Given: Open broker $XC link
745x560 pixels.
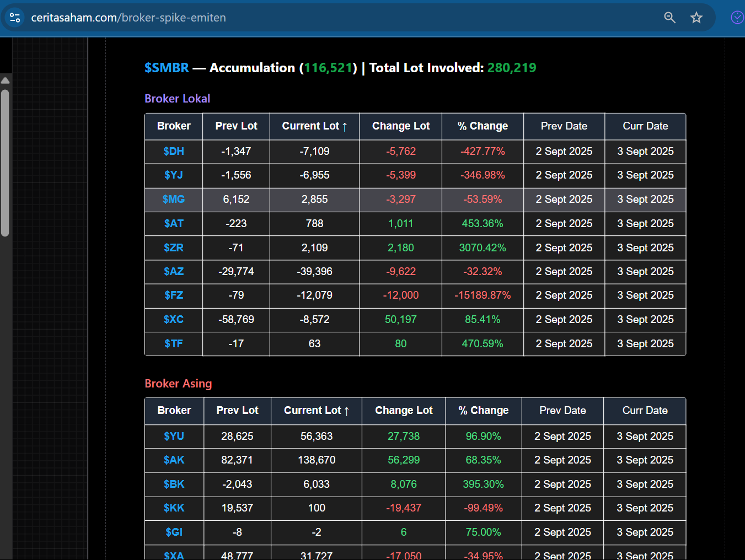Looking at the screenshot, I should coord(174,320).
